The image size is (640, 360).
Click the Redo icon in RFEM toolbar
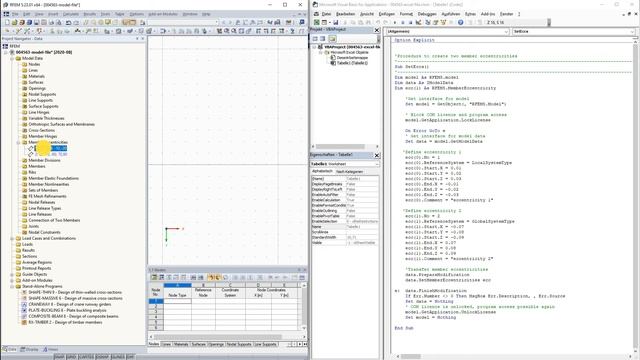pos(76,22)
